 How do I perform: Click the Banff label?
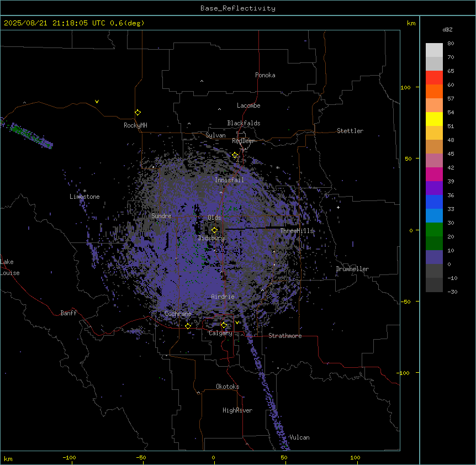click(68, 313)
